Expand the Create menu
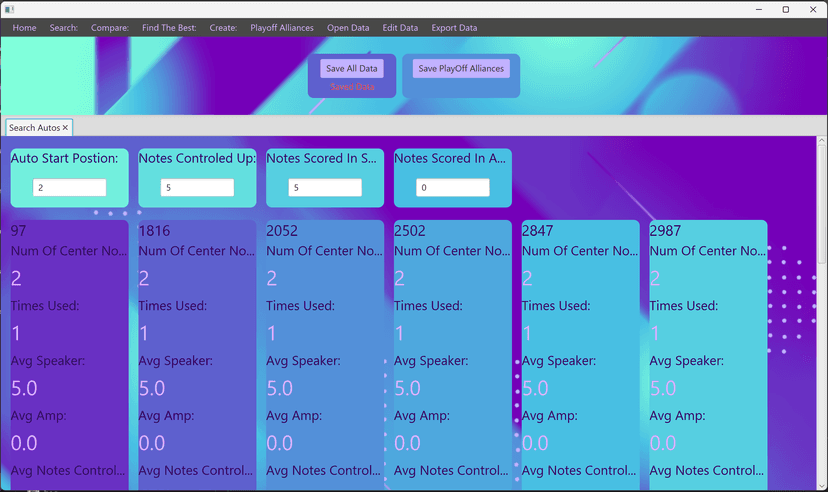Viewport: 828px width, 492px height. point(223,28)
